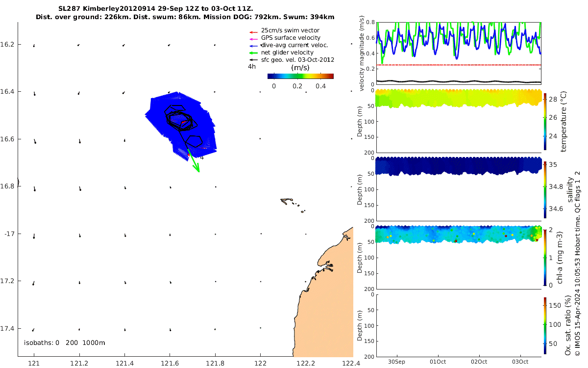Click the 'Ox. sat. ratio (%)' label
The height and width of the screenshot is (368, 588).
coord(567,325)
